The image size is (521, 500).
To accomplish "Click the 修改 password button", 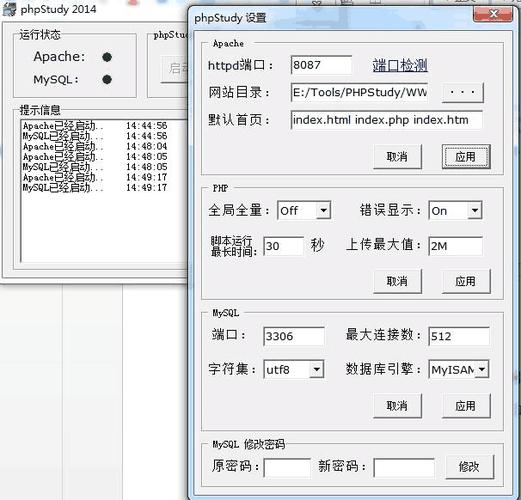I will 469,467.
